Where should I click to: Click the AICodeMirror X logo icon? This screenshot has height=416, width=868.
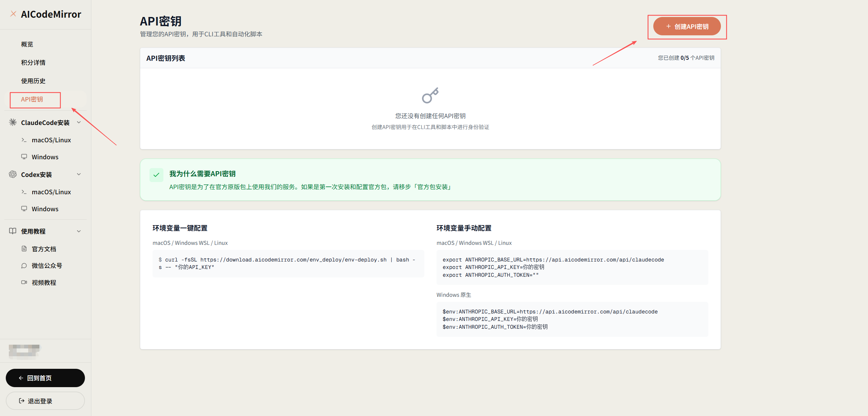pyautogui.click(x=13, y=14)
